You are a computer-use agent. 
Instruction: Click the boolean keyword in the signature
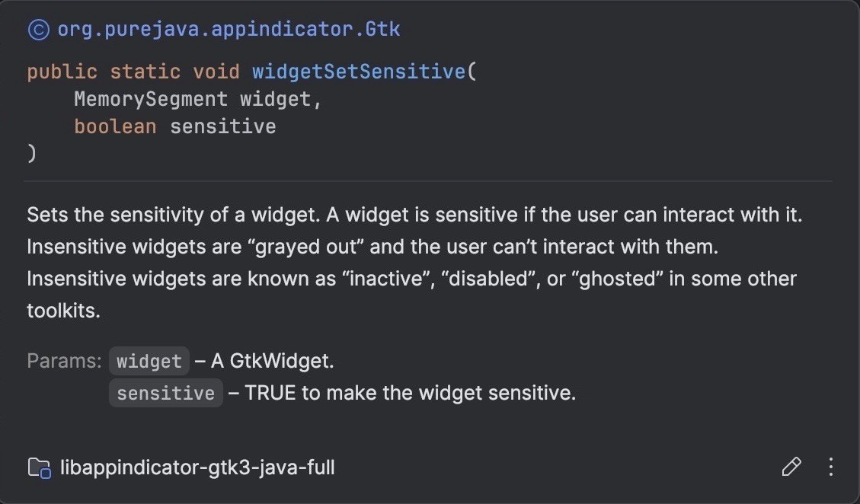[115, 126]
